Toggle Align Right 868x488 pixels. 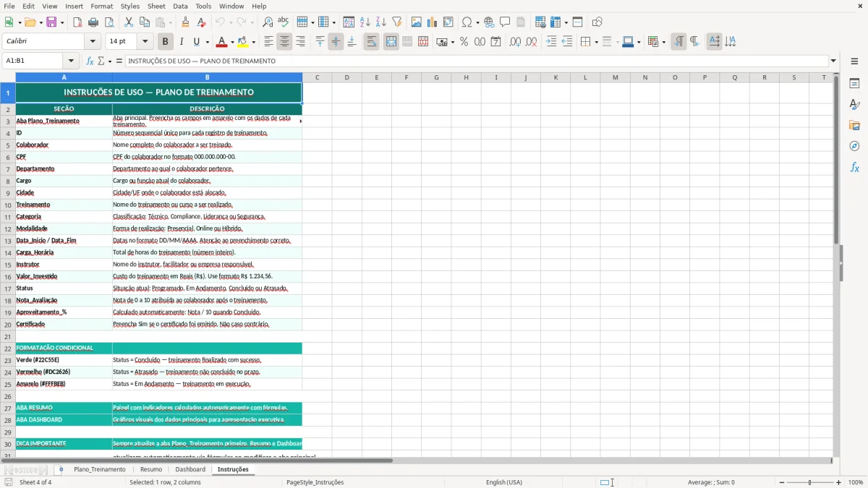(x=300, y=42)
